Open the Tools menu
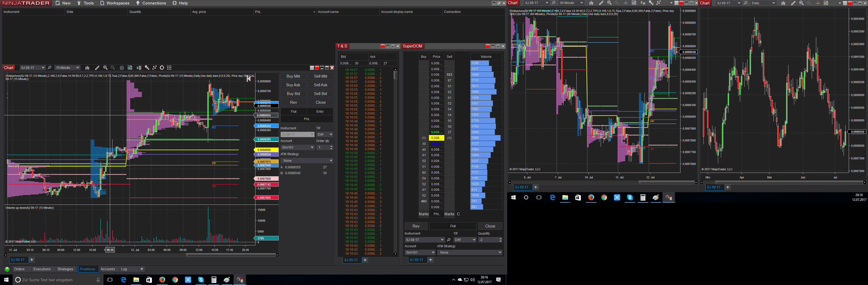Image resolution: width=868 pixels, height=285 pixels. (85, 3)
